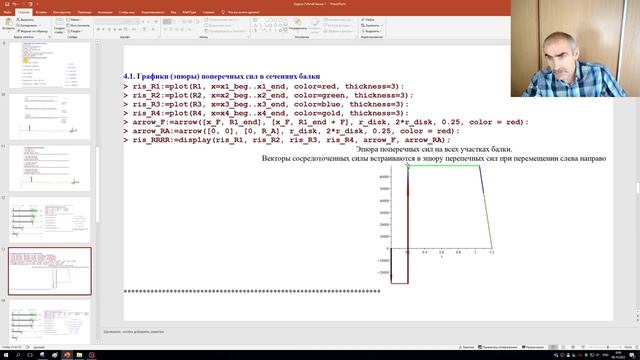The height and width of the screenshot is (360, 640).
Task: Select the first slide thumbnail in the panel
Action: click(50, 65)
